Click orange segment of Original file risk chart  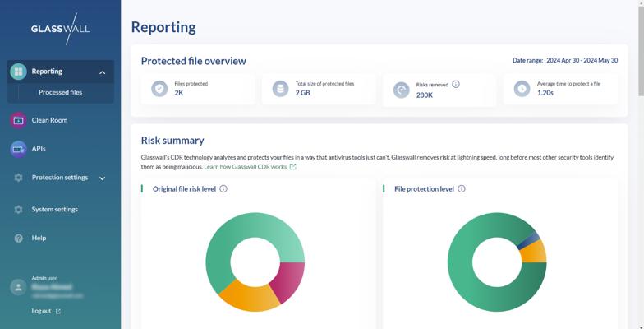click(x=242, y=295)
